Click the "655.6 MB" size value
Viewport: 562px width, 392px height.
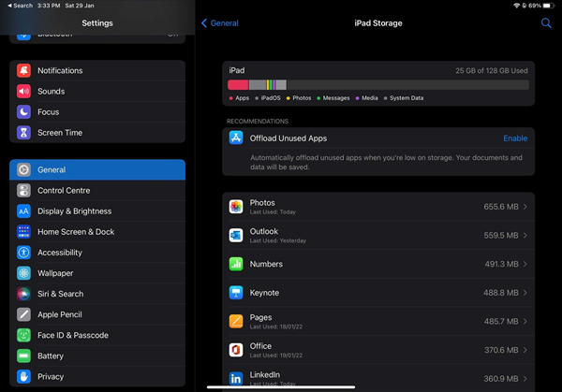(501, 207)
